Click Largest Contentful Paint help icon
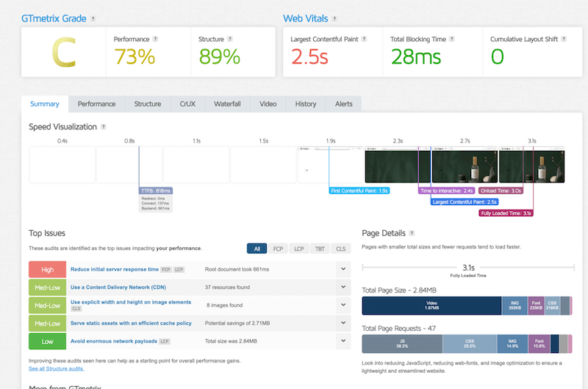This screenshot has height=389, width=588. pyautogui.click(x=365, y=38)
